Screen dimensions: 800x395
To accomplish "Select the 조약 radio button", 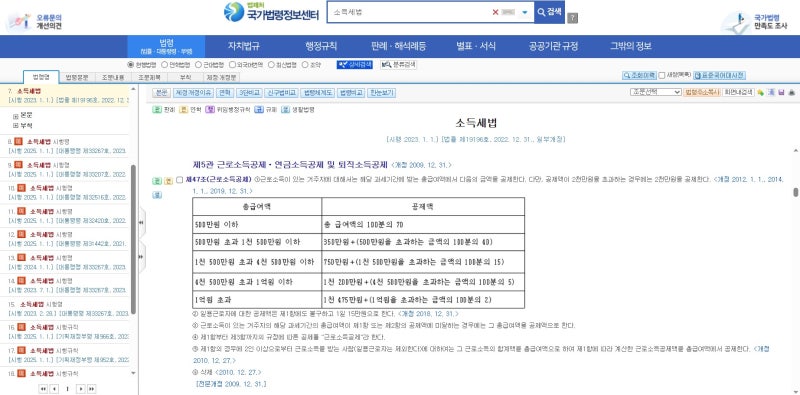I will pos(305,65).
